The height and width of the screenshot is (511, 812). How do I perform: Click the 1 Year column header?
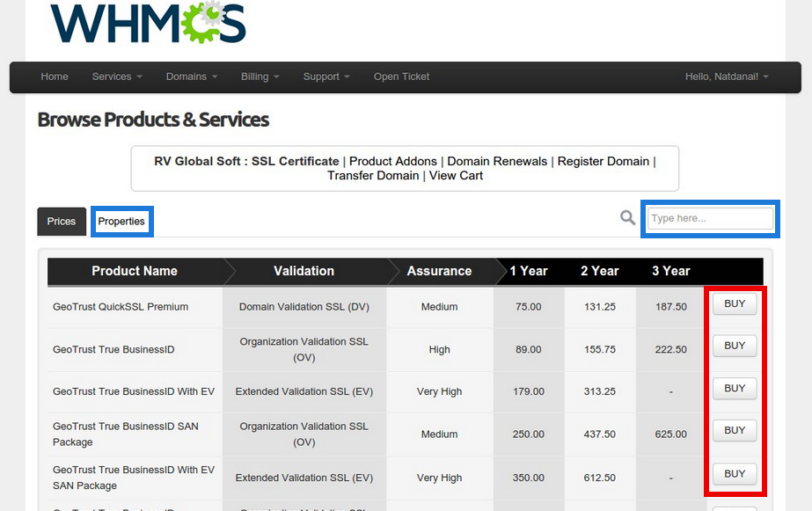tap(528, 271)
